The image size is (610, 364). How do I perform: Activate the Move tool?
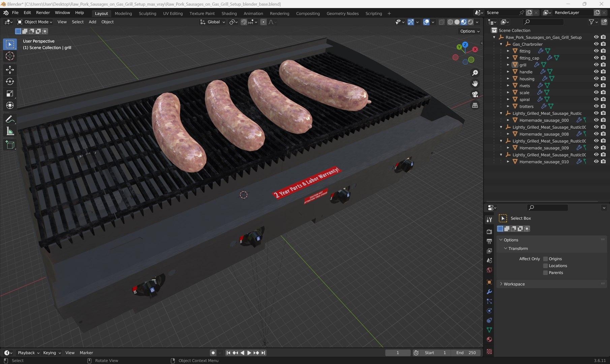coord(10,70)
